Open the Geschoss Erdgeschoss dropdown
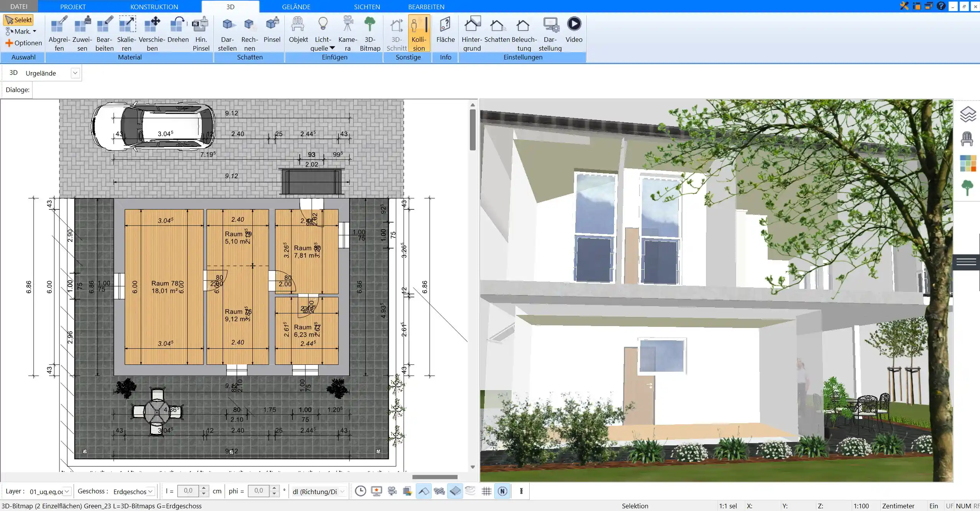The height and width of the screenshot is (511, 980). tap(151, 491)
